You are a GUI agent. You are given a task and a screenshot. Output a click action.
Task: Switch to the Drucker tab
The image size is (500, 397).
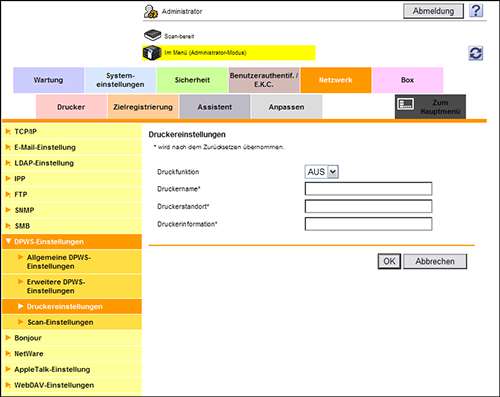(71, 107)
